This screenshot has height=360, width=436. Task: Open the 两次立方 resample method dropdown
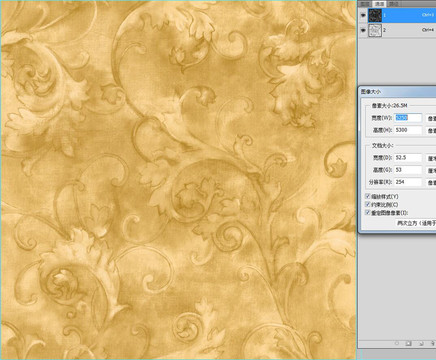[x=416, y=223]
